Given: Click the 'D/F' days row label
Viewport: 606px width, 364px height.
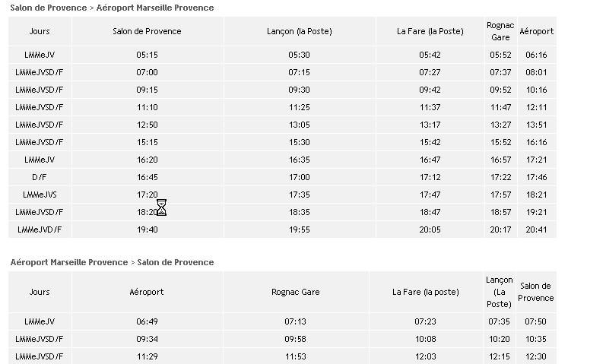Looking at the screenshot, I should (40, 177).
